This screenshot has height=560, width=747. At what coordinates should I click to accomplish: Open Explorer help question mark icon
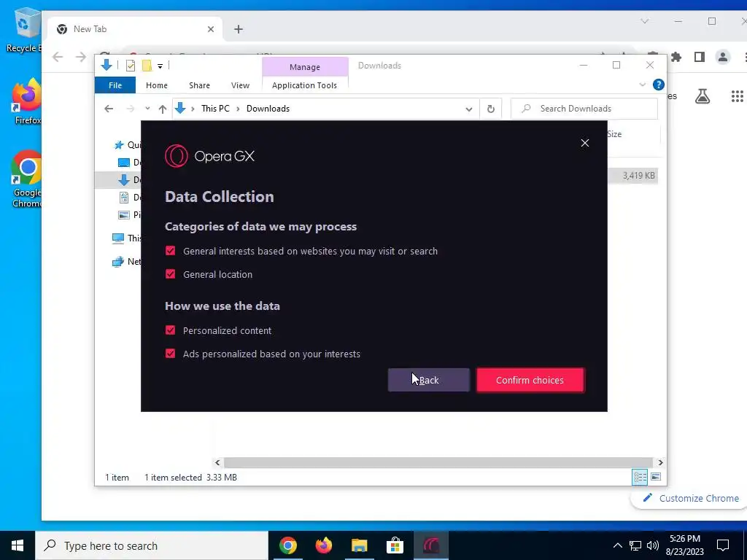[x=659, y=85]
